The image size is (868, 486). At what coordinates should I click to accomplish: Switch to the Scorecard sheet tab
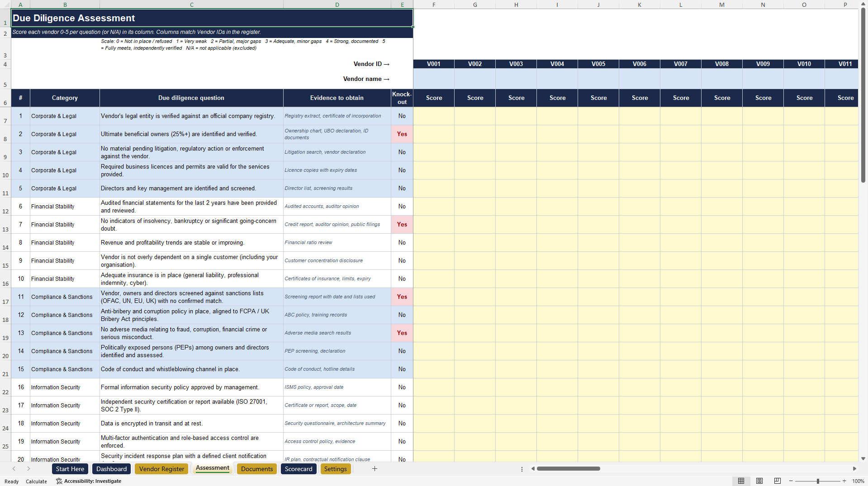coord(299,469)
